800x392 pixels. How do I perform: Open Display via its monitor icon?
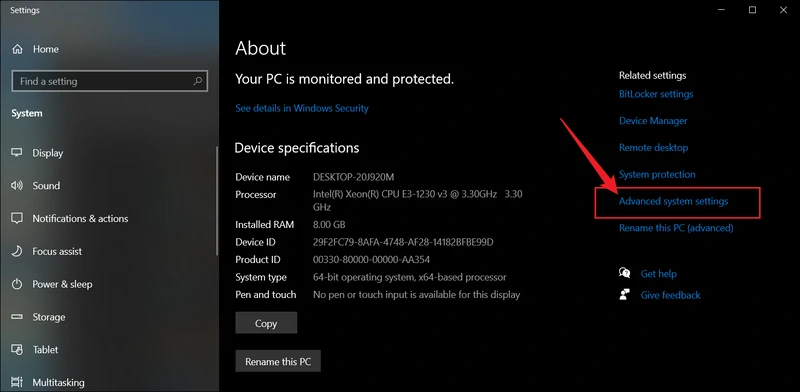[x=17, y=153]
